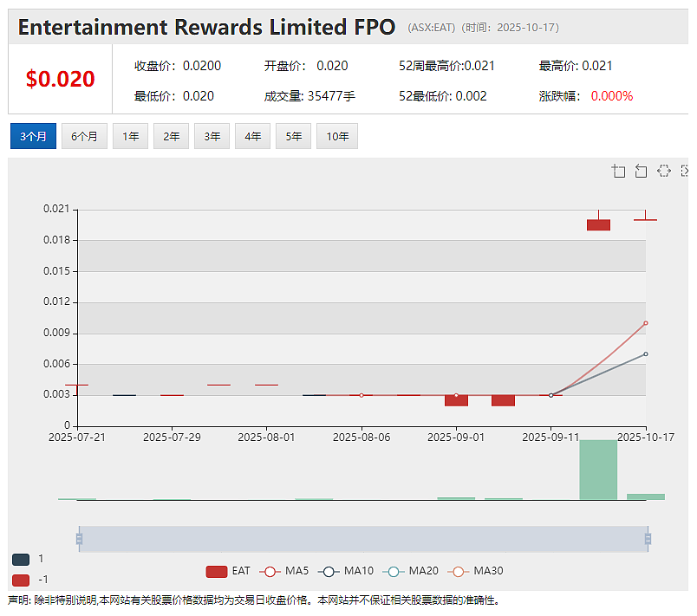Click the 52周最高价:0.021 text
Screen dimensions: 697x616
coord(446,66)
